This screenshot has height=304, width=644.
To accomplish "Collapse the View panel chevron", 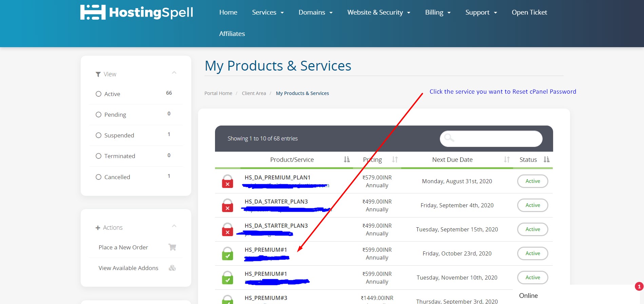I will 174,73.
